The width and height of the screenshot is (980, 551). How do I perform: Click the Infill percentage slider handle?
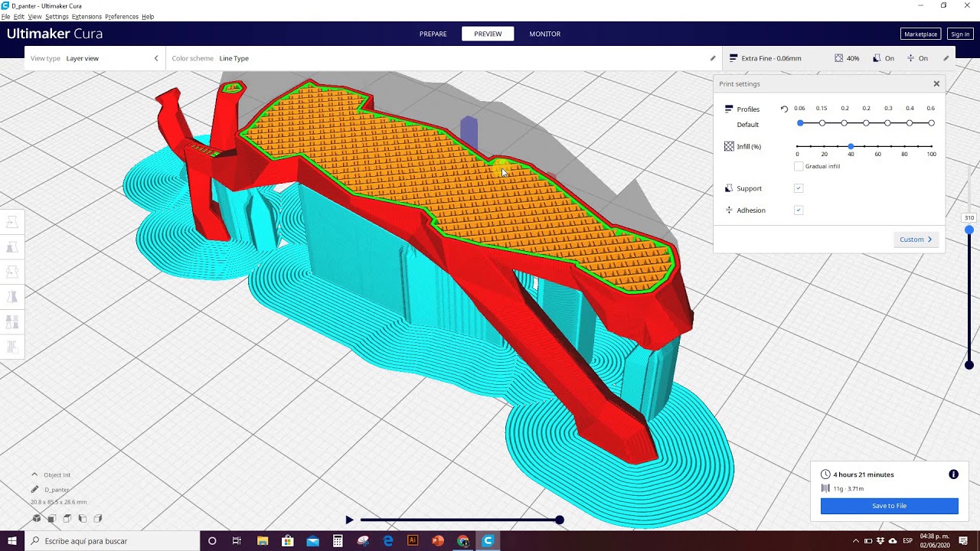851,146
